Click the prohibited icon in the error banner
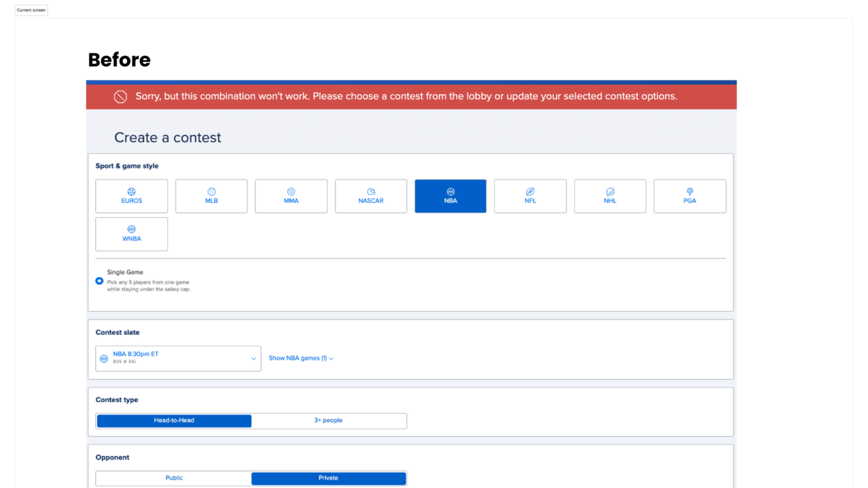The width and height of the screenshot is (868, 488). point(120,97)
